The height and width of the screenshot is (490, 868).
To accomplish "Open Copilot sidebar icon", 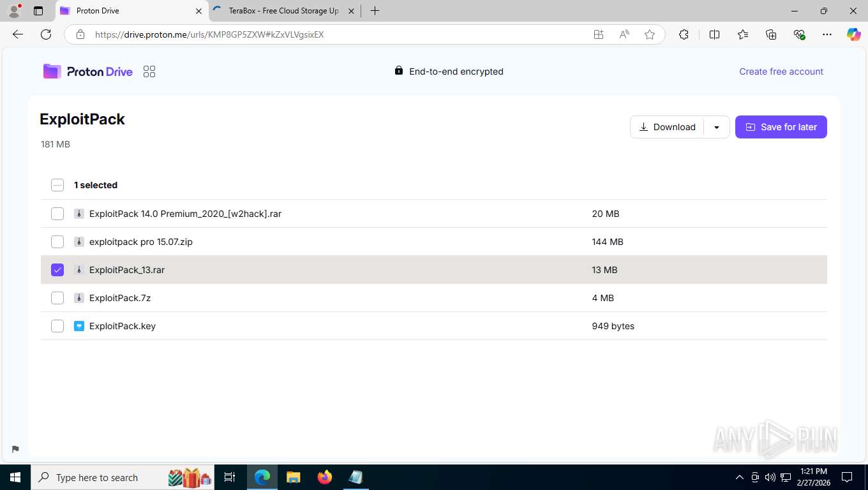I will (854, 34).
